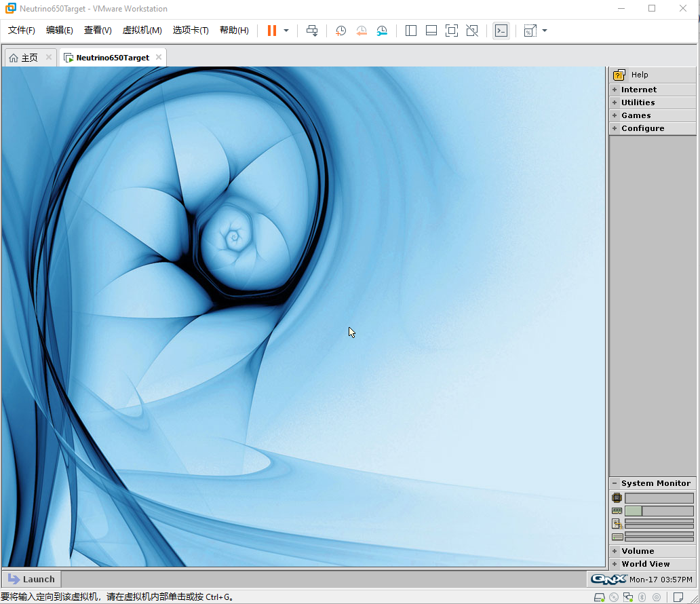
Task: Open the 选项卡(T) menu
Action: coord(191,31)
